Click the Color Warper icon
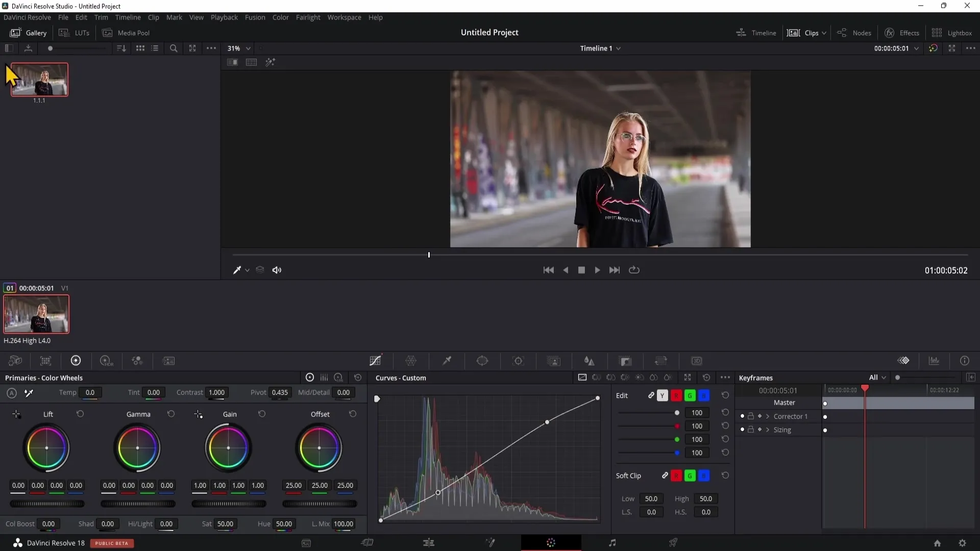 tap(412, 361)
